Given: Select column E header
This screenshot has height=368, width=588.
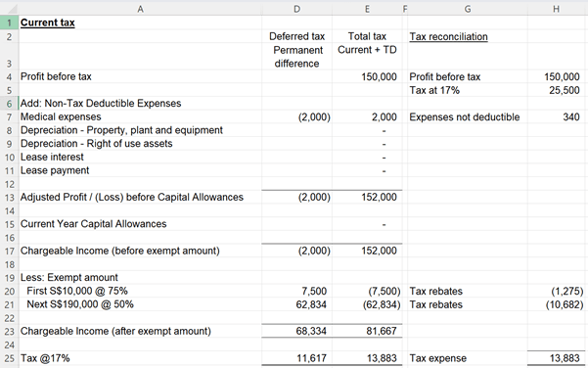Looking at the screenshot, I should coord(367,9).
